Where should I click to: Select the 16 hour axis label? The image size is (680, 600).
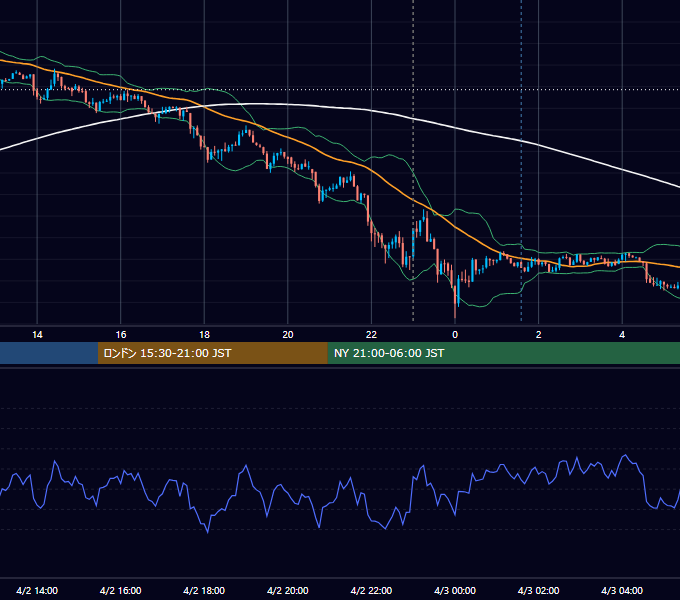pos(121,335)
